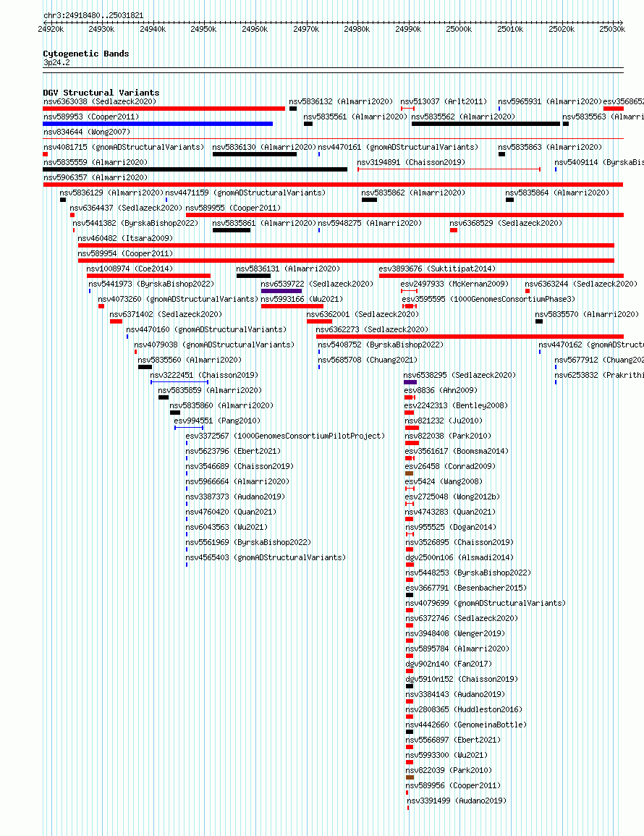Click the nsv4073260 (gnomADStructuralVariants) label
Viewport: 644px width, 836px height.
[178, 298]
